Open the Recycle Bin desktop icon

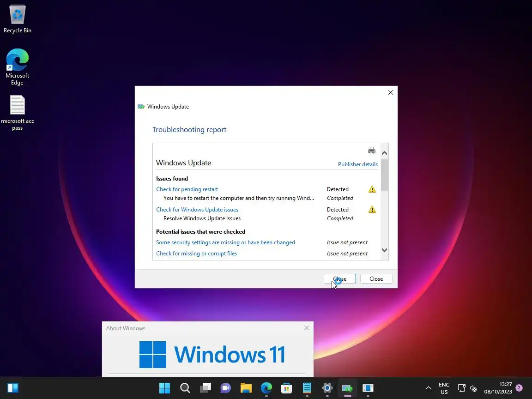tap(17, 19)
